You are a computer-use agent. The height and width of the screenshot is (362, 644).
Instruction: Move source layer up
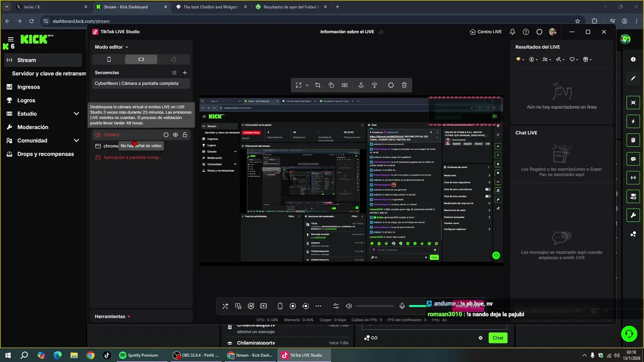pyautogui.click(x=361, y=85)
